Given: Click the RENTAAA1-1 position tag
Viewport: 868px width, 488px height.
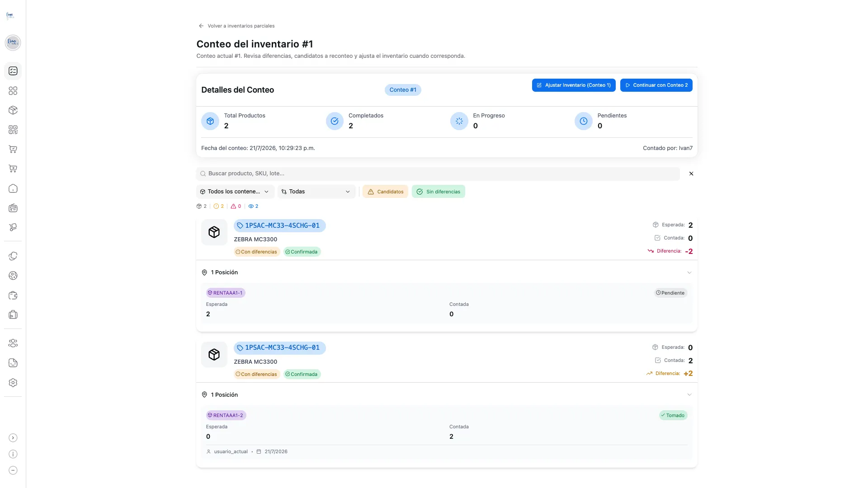Looking at the screenshot, I should 226,293.
